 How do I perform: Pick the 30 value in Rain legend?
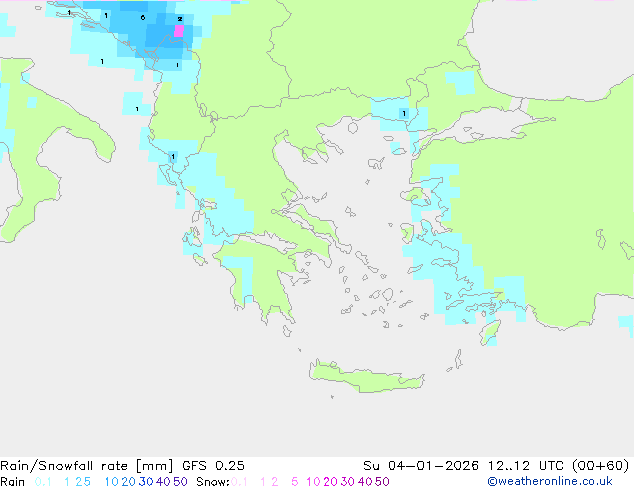pyautogui.click(x=146, y=482)
